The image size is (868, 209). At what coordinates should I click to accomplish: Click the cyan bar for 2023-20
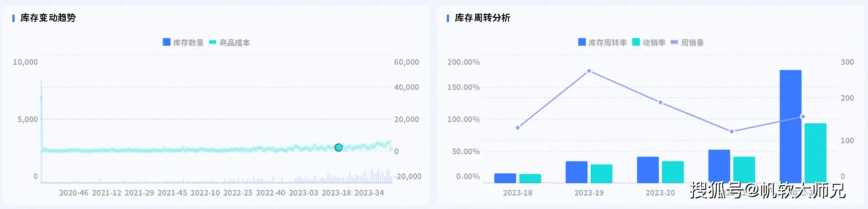click(x=673, y=172)
